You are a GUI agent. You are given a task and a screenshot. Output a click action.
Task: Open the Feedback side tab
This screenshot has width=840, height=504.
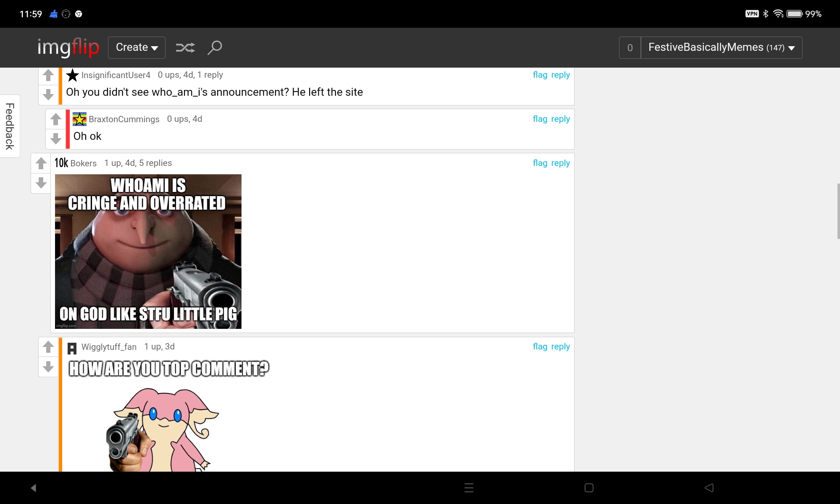[x=10, y=126]
